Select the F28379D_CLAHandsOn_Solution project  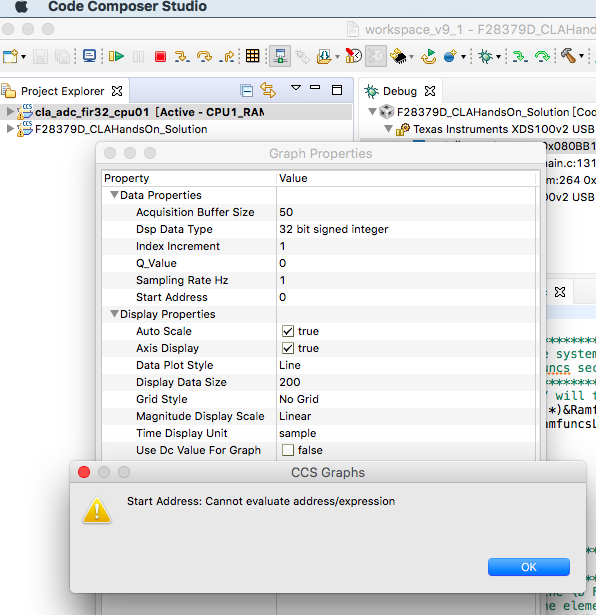[x=121, y=129]
